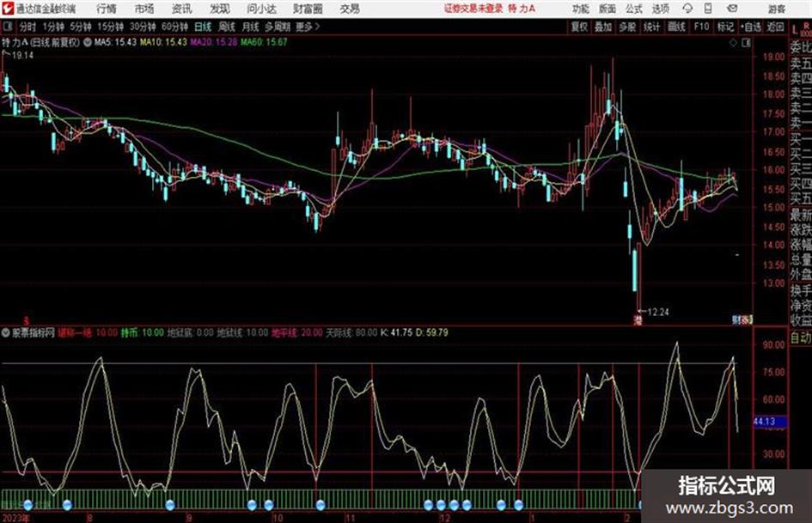Select the 多周期 multi-period tab
Screen dimensions: 812x523
tap(278, 27)
